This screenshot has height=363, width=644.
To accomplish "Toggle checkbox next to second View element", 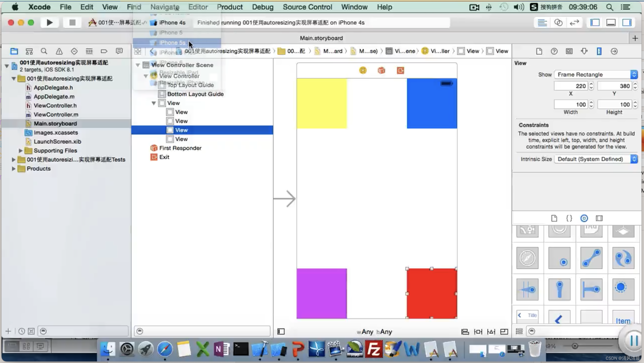I will click(x=170, y=121).
